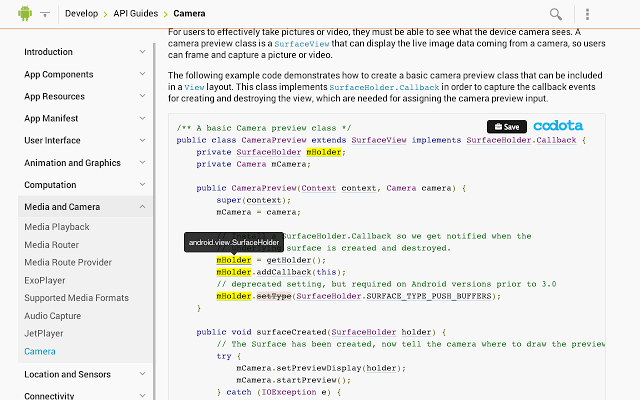Select the Camera sidebar item

tap(40, 351)
